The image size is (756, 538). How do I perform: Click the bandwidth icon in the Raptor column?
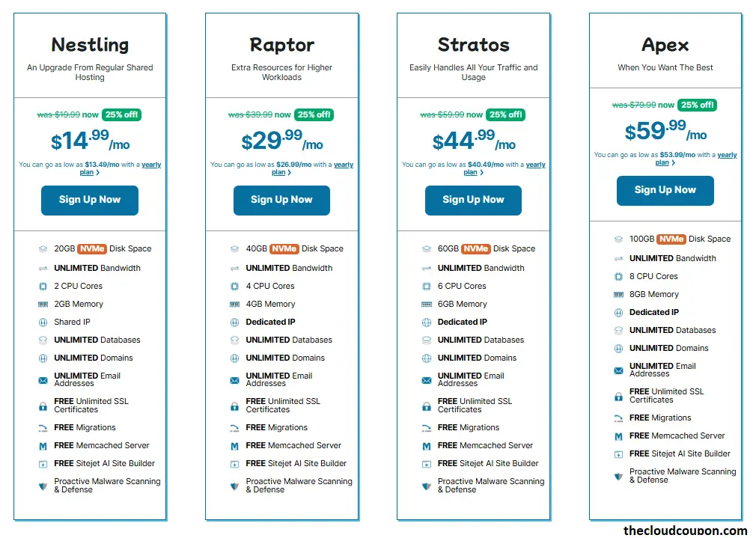pos(235,267)
